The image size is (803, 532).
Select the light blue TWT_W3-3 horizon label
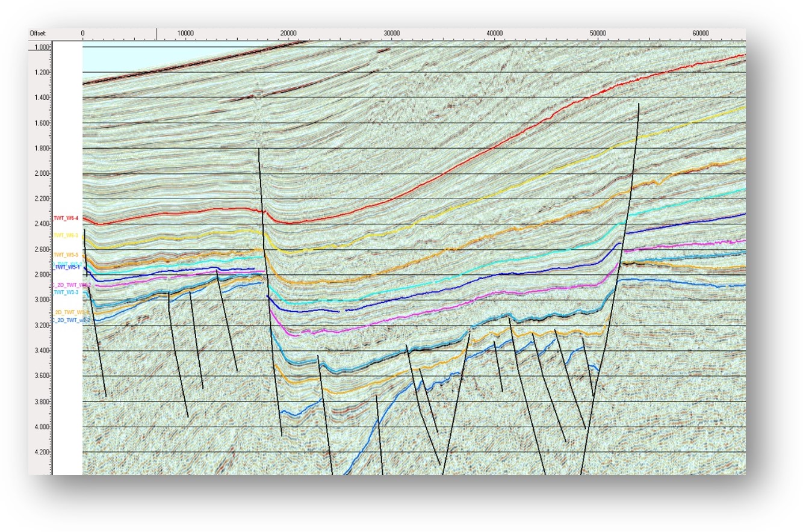[66, 292]
